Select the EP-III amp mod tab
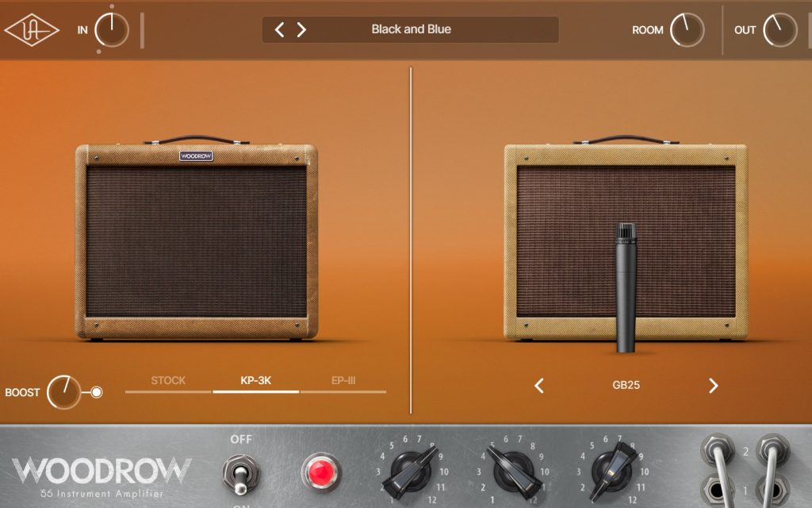The image size is (812, 508). tap(343, 381)
